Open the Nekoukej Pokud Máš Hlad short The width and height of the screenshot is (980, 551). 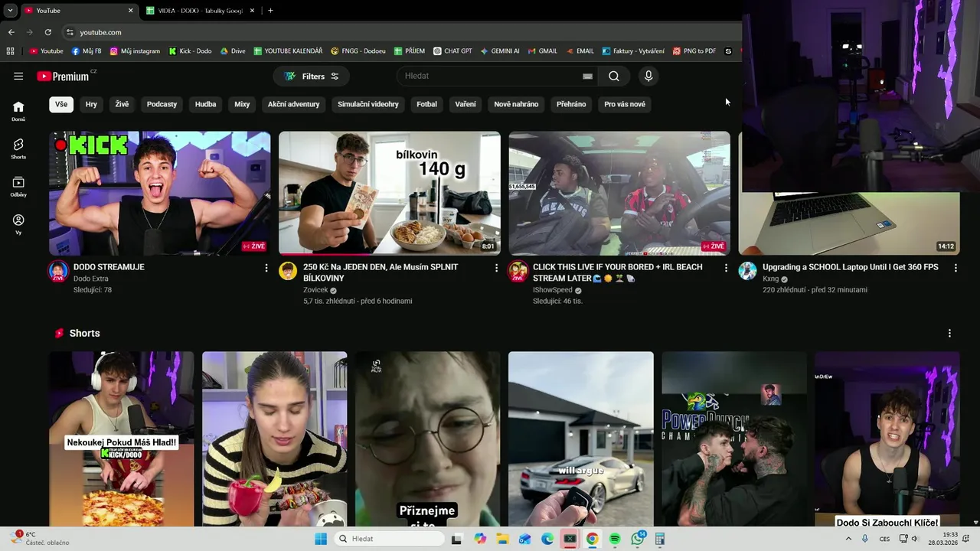(121, 439)
